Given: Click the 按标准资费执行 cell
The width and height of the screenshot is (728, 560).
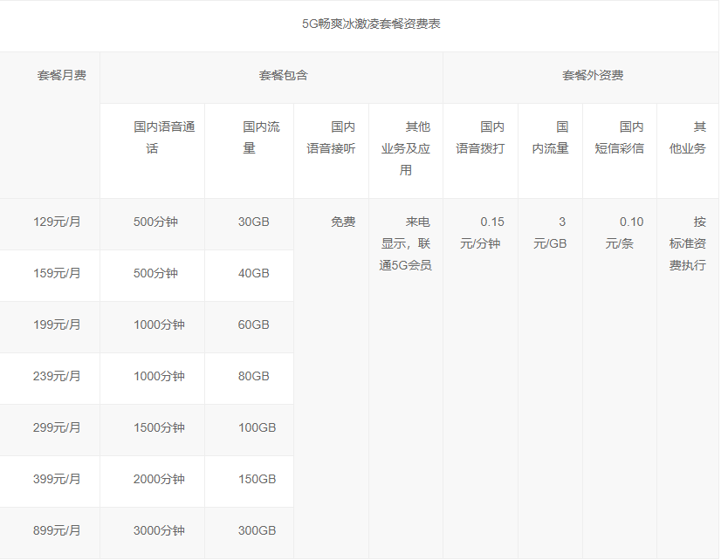Looking at the screenshot, I should (x=688, y=243).
